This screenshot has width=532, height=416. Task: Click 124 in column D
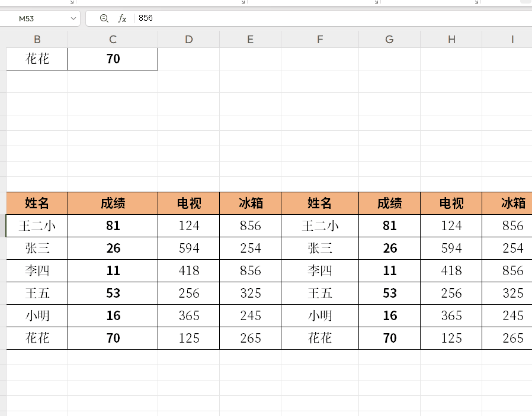[188, 225]
